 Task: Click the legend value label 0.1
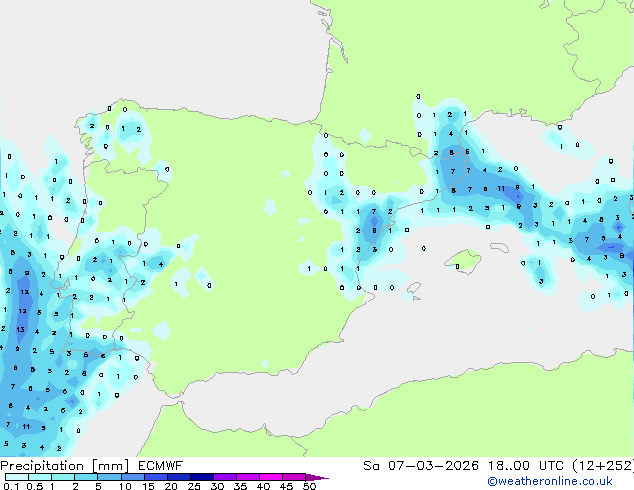point(11,486)
